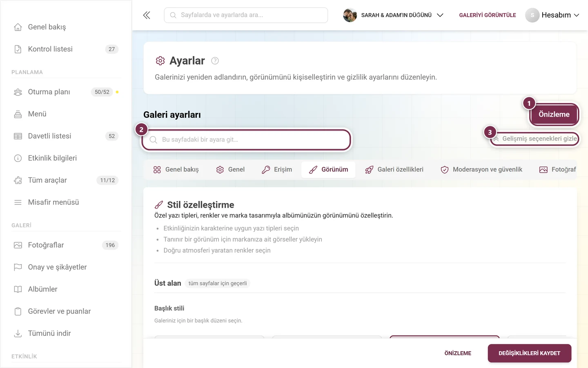This screenshot has width=588, height=368.
Task: Click the Tüm araçlar puzzle icon
Action: (x=18, y=180)
